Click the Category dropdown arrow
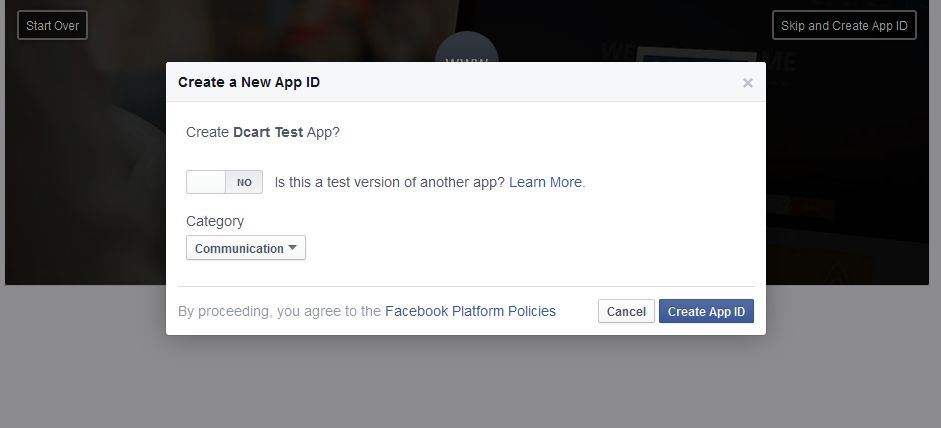941x428 pixels. tap(292, 248)
